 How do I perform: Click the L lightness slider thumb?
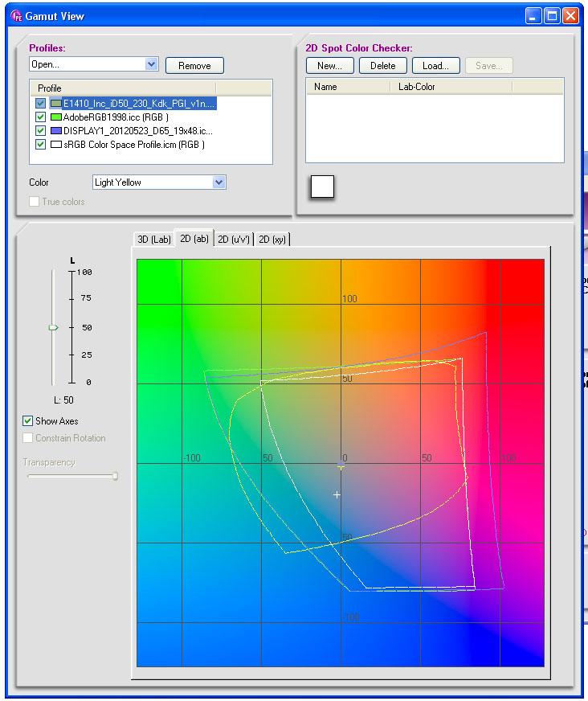[x=53, y=328]
